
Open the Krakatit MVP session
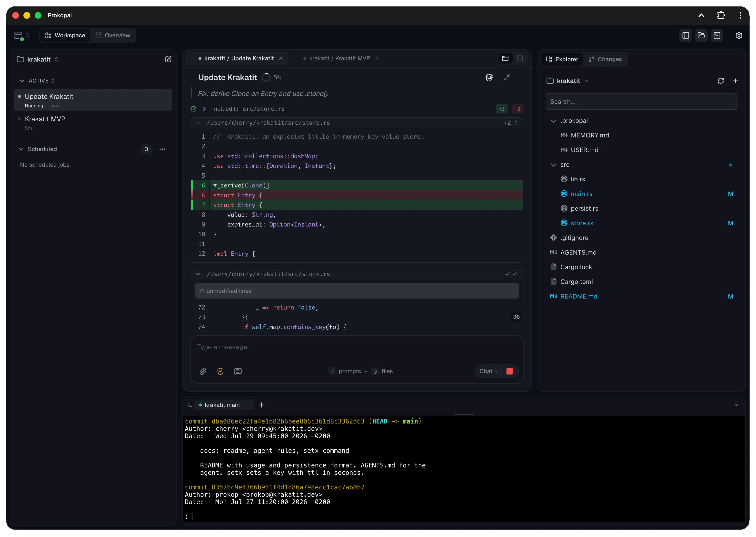(93, 123)
